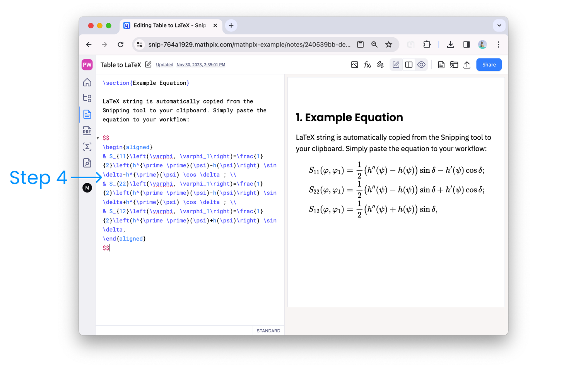The image size is (588, 368).
Task: Open the export document icon
Action: tap(441, 64)
